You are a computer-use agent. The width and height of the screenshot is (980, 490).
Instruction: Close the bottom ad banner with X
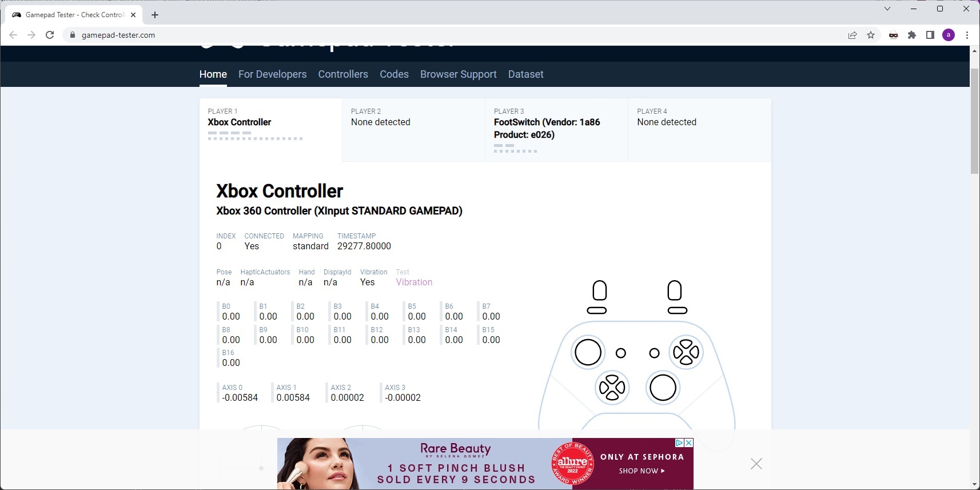click(x=756, y=464)
